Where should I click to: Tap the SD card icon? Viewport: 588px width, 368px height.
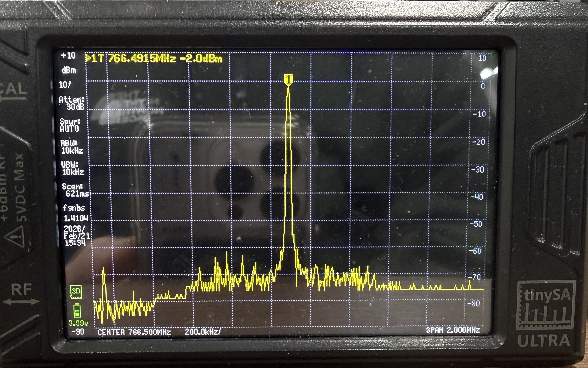click(76, 292)
